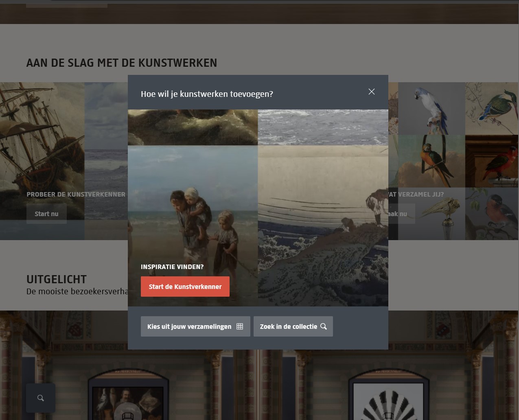Choose 'Kies uit jouw verzamelingen' option

coord(195,326)
